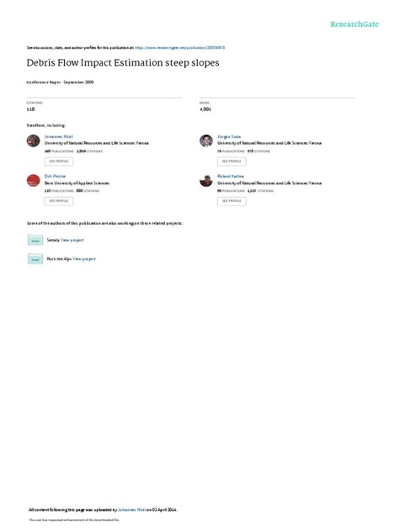Open Jürgen Suda author name link

coord(229,136)
